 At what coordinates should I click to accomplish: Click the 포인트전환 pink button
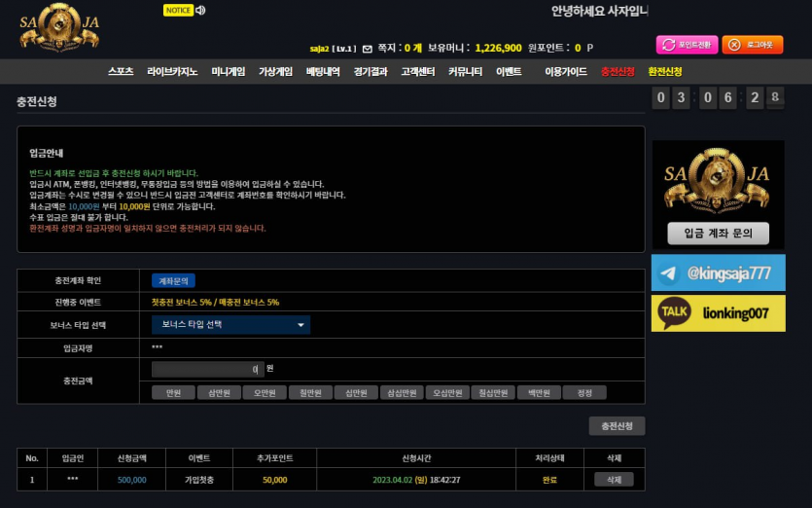click(687, 45)
